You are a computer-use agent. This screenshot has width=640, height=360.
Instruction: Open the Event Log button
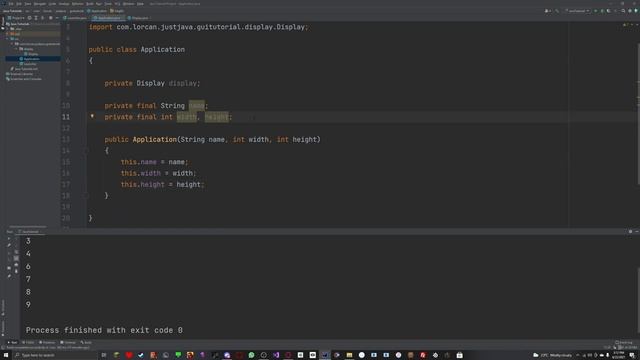point(624,342)
